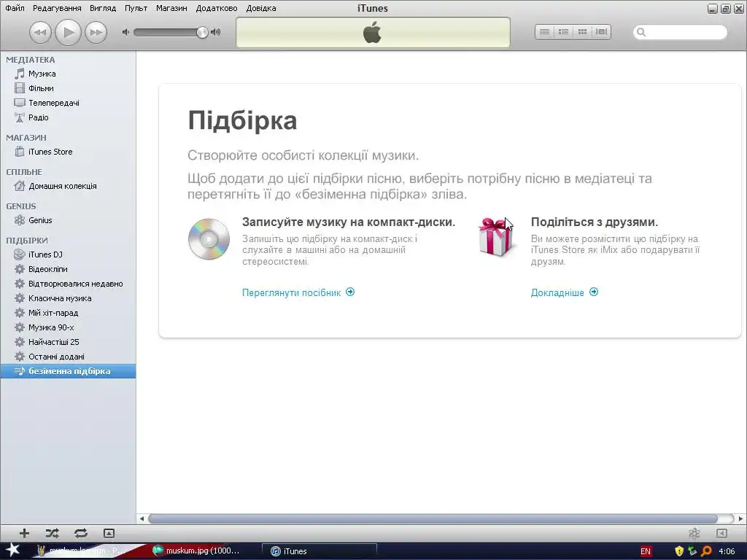This screenshot has width=747, height=560.
Task: Select Телепередачі in the sidebar
Action: point(68,103)
